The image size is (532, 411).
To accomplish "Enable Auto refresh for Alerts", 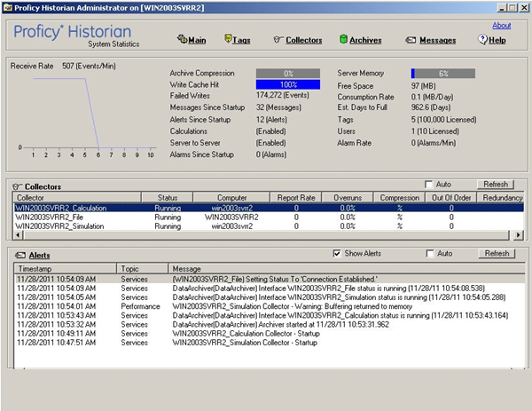I will (x=430, y=253).
